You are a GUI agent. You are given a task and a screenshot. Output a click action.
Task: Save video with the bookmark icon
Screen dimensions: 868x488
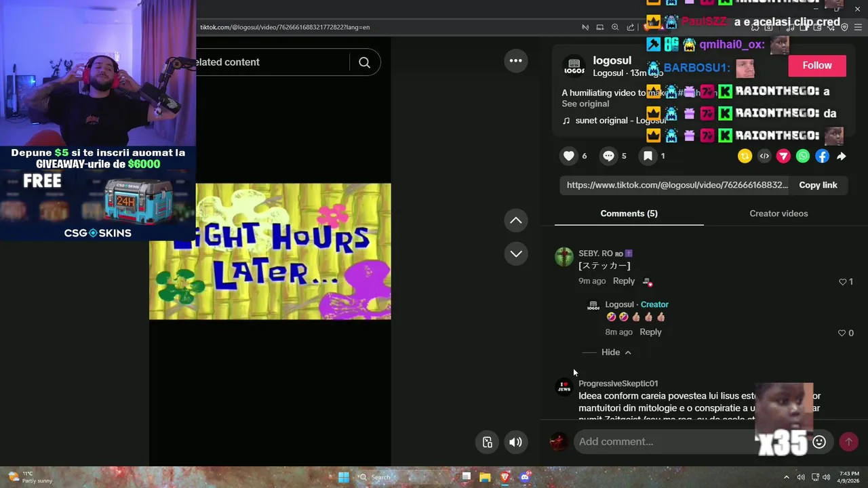(648, 156)
